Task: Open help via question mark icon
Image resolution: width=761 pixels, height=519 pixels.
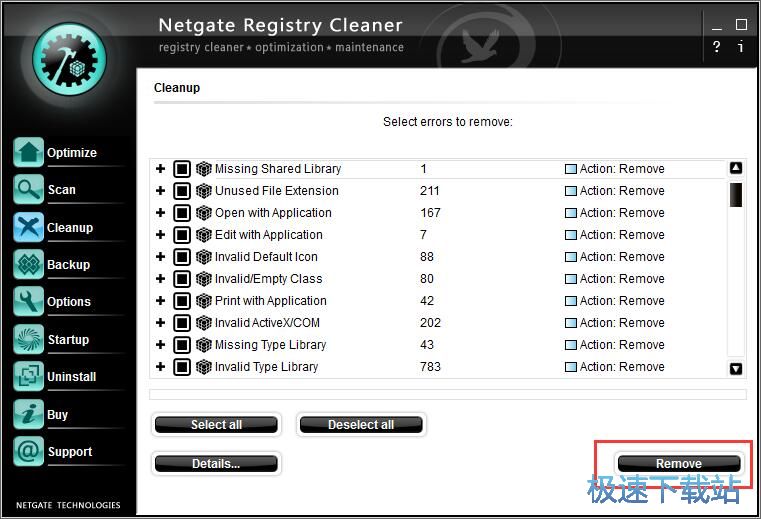Action: pos(716,47)
